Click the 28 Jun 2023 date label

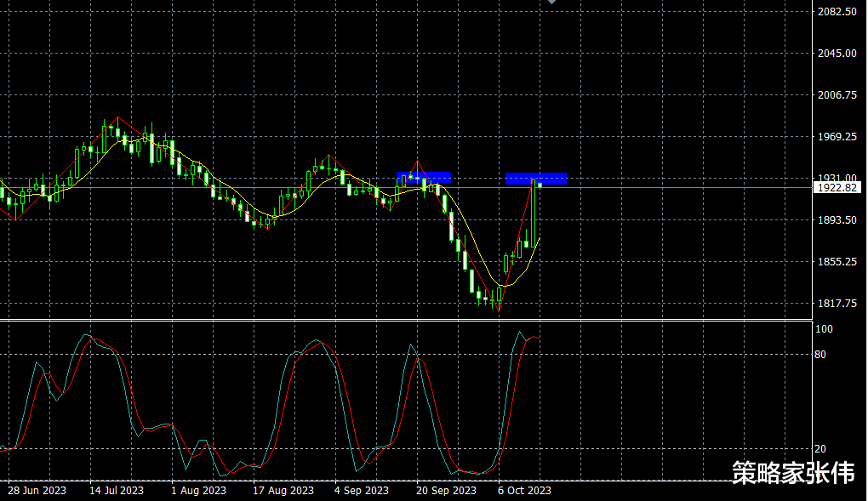[x=37, y=491]
